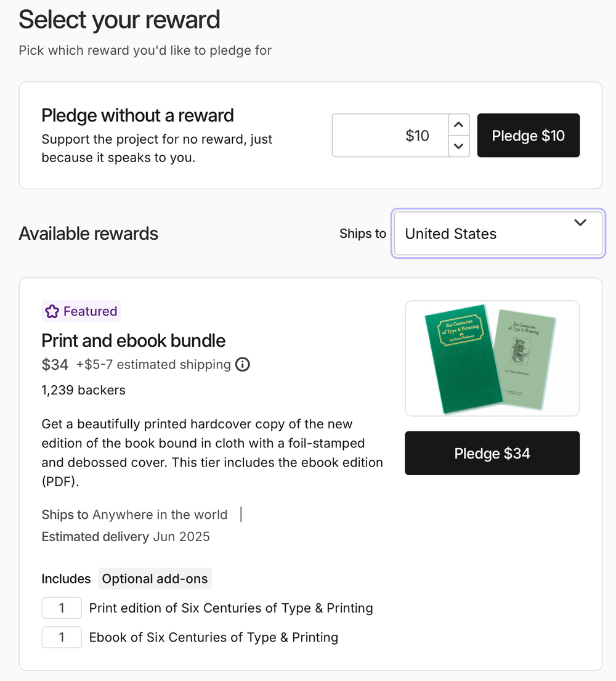The width and height of the screenshot is (616, 681).
Task: Decrease pledge amount with down arrow
Action: click(x=458, y=146)
